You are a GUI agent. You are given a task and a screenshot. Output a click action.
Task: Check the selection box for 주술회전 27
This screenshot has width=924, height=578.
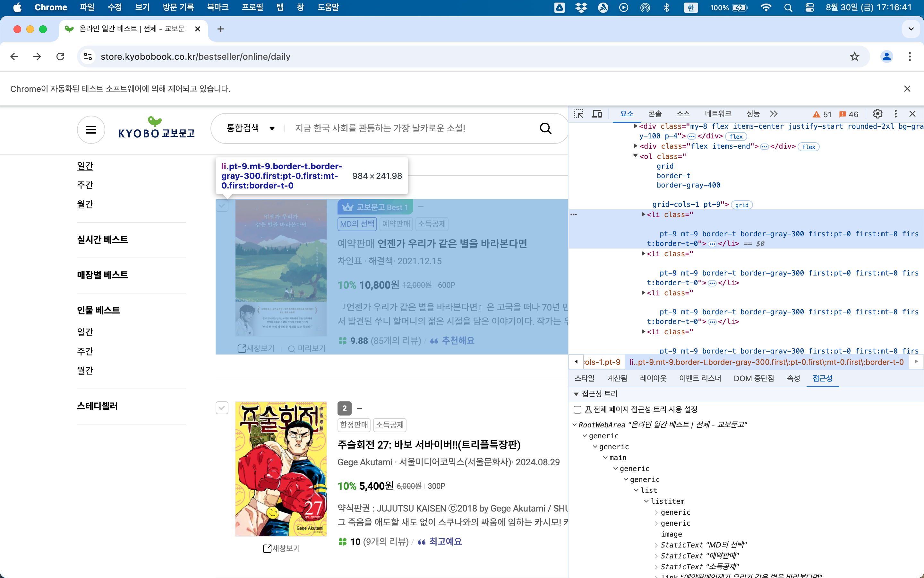[222, 408]
